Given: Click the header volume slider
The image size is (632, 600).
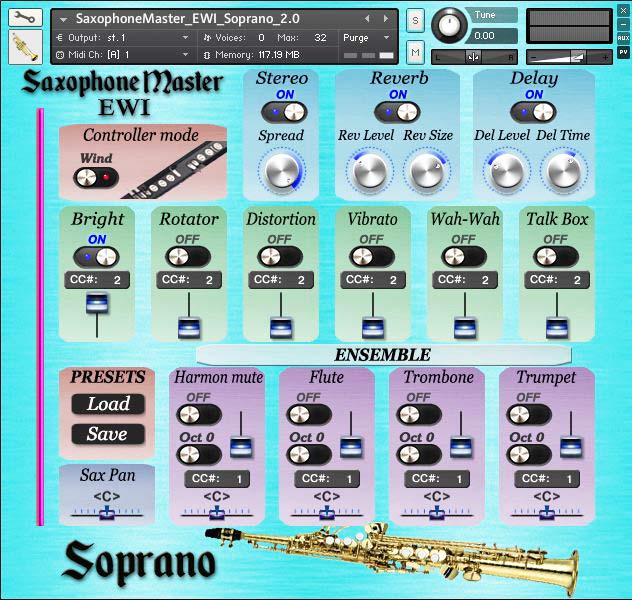Looking at the screenshot, I should (x=569, y=58).
